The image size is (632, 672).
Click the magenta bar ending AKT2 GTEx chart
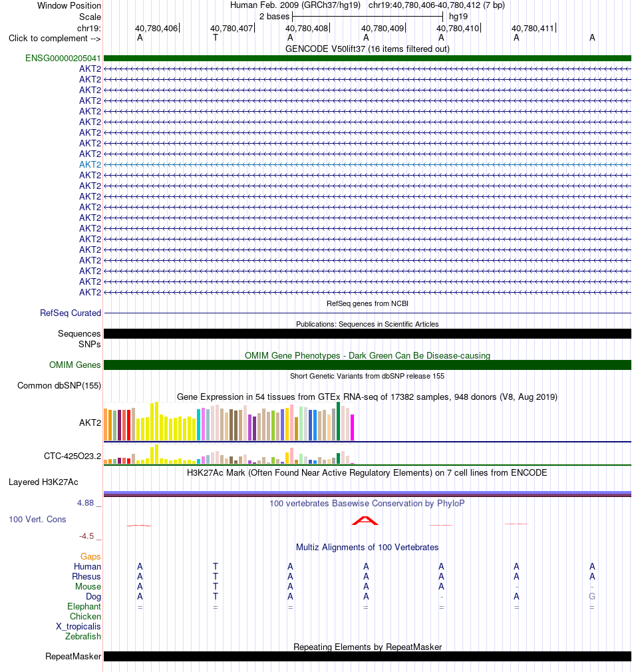[x=353, y=427]
